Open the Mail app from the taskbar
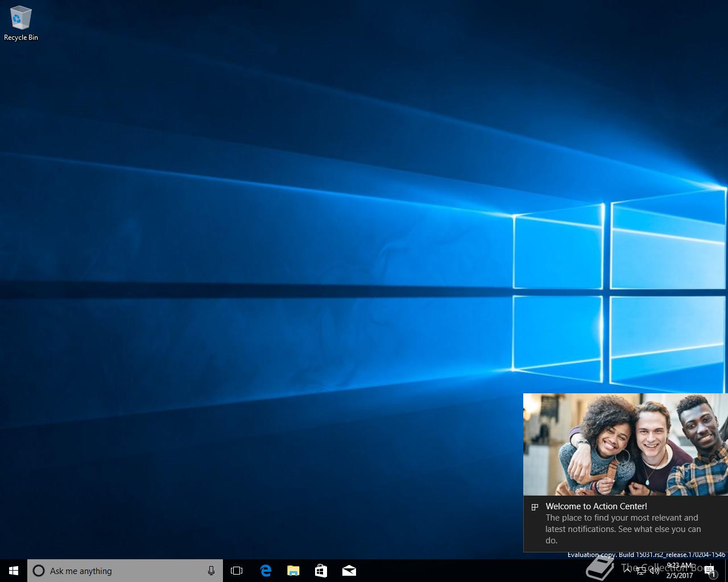This screenshot has height=582, width=728. point(349,571)
